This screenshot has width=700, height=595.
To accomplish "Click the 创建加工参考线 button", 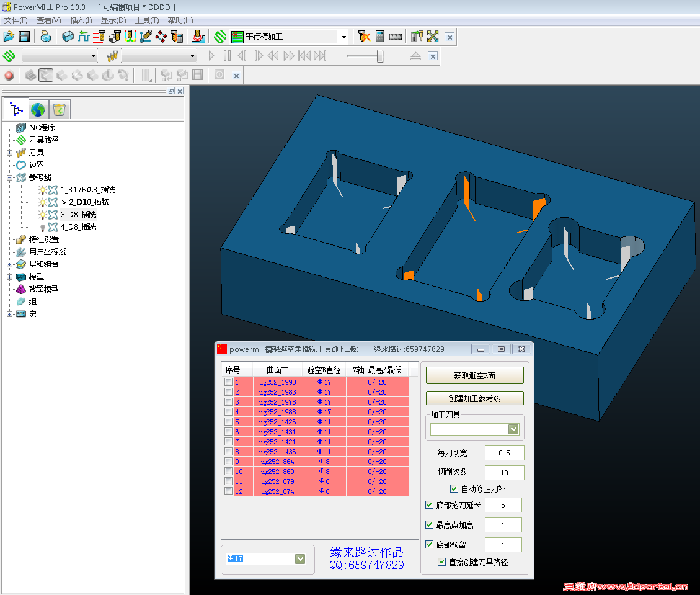I will point(474,398).
